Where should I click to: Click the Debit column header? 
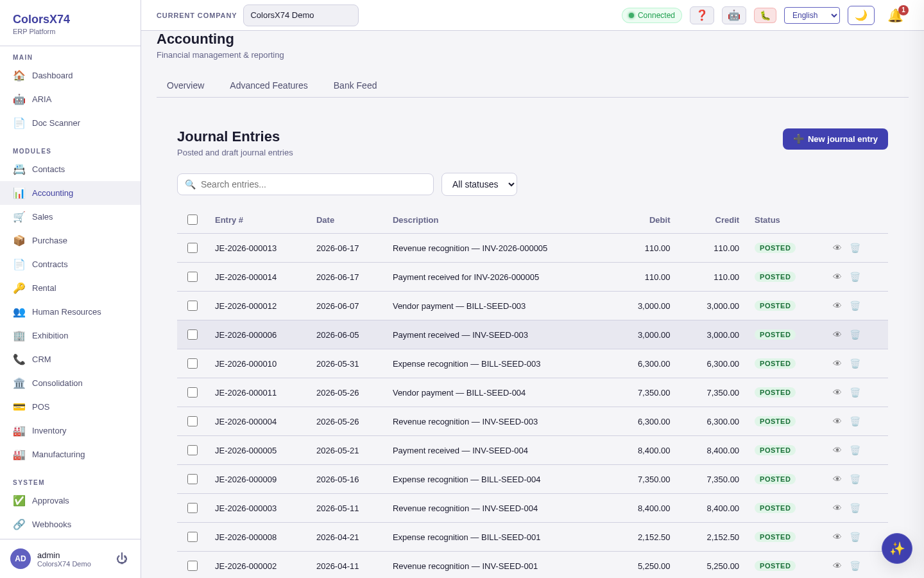pyautogui.click(x=660, y=220)
